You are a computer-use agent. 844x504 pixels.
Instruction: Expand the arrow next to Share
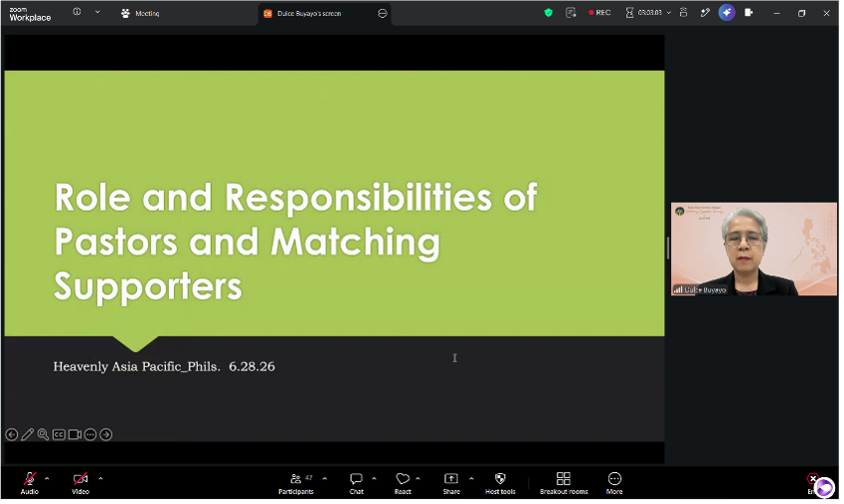473,481
